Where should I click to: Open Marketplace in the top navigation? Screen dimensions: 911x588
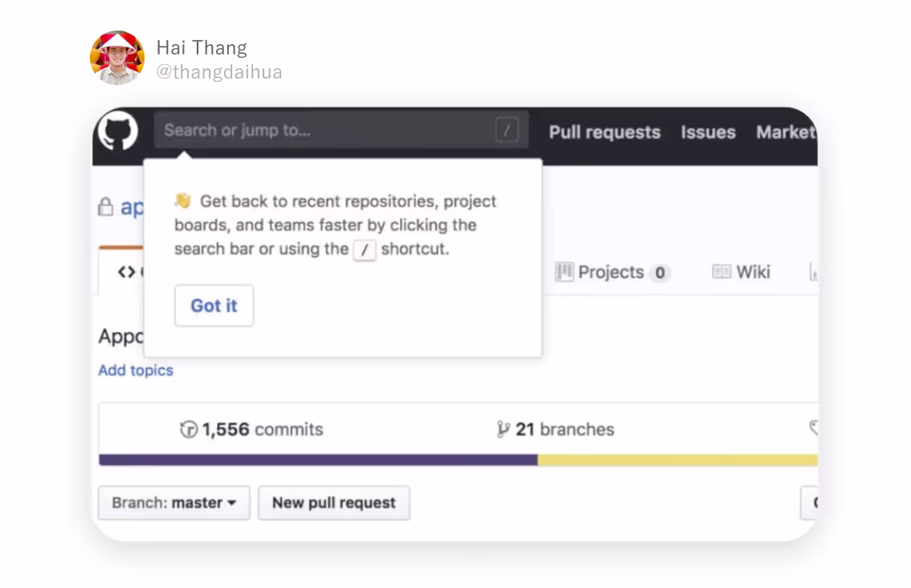coord(786,133)
